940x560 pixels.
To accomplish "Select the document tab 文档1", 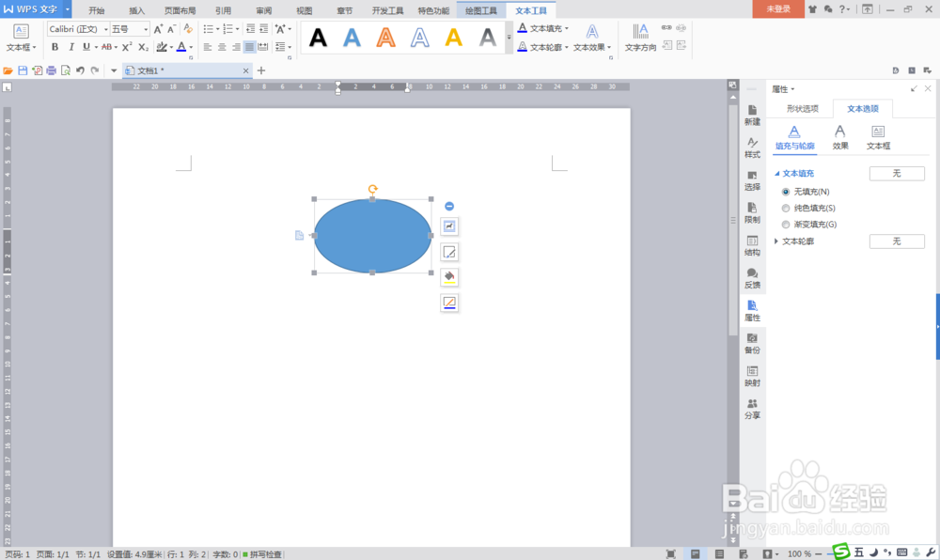I will [x=186, y=70].
